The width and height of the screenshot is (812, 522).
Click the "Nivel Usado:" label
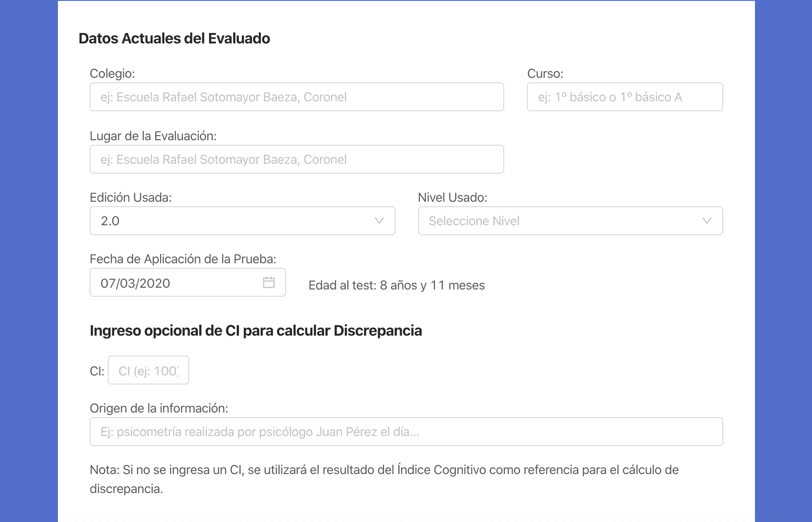point(452,198)
